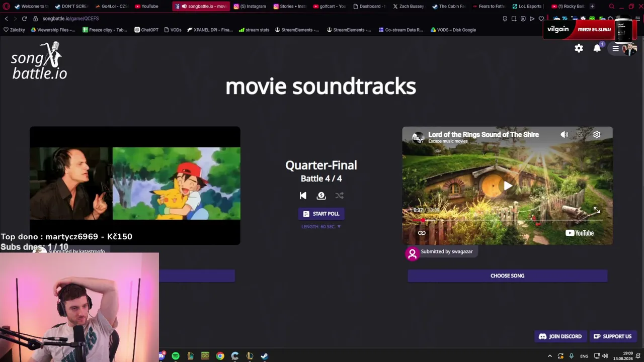Expand the Length: 60 sec. dropdown
The height and width of the screenshot is (362, 644).
[x=321, y=227]
